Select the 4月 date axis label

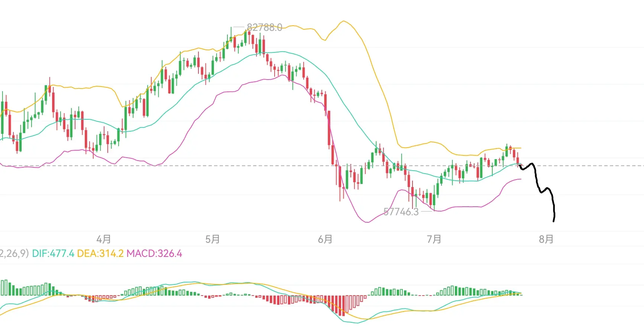point(104,239)
